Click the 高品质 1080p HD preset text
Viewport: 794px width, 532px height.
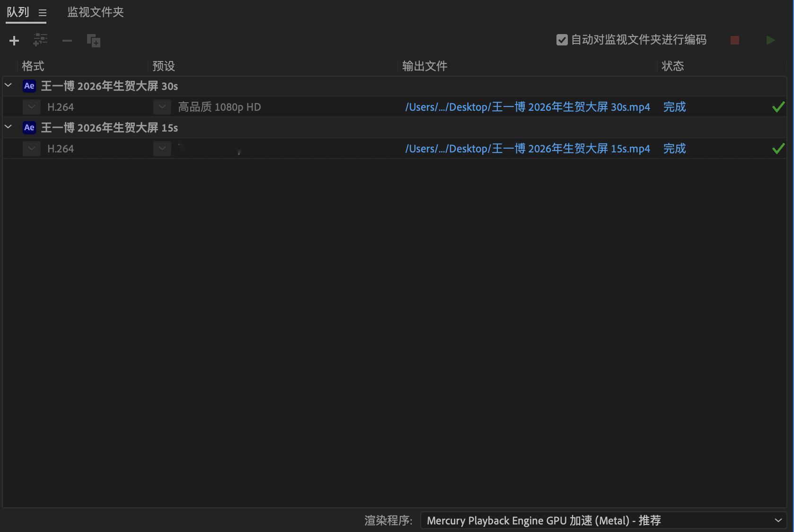coord(220,107)
